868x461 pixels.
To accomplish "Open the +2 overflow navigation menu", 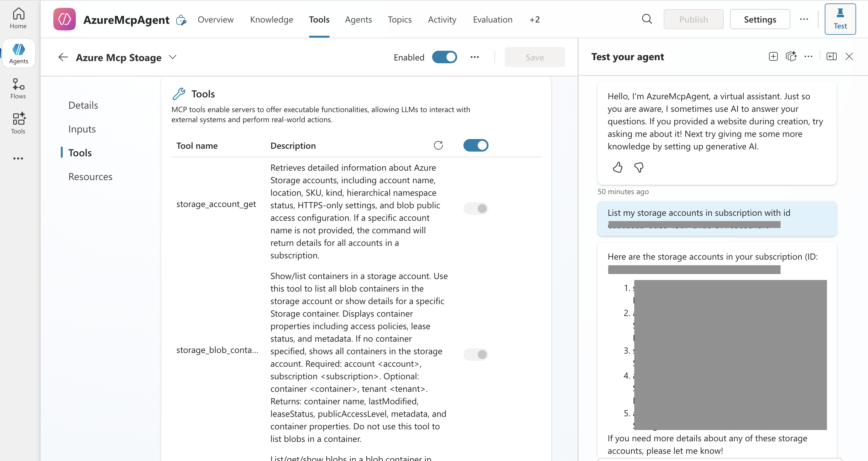I will click(x=534, y=19).
